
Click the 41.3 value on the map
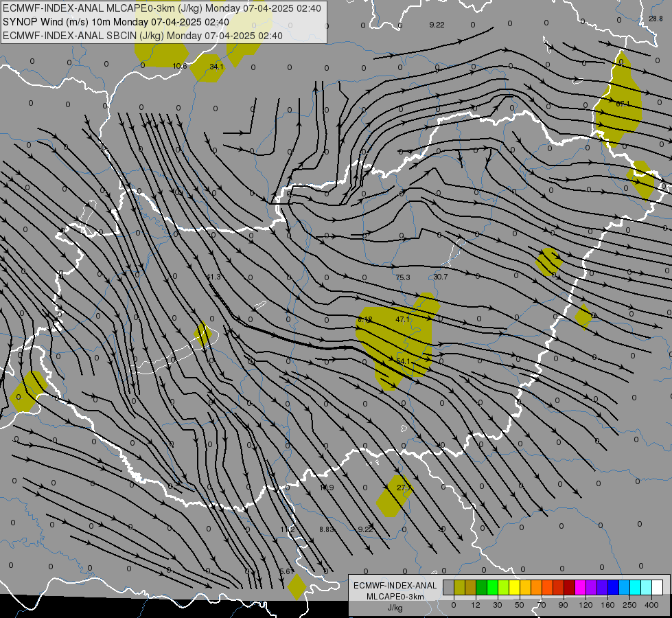pos(213,277)
